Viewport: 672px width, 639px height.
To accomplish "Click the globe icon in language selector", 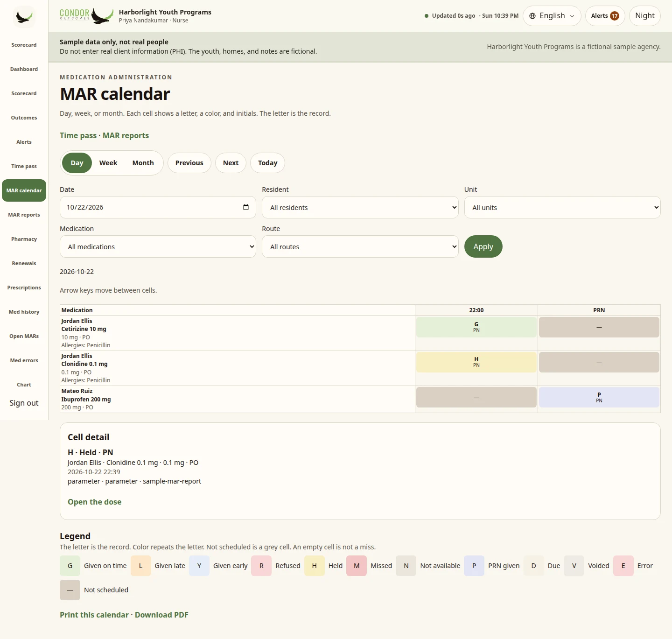I will click(x=532, y=16).
